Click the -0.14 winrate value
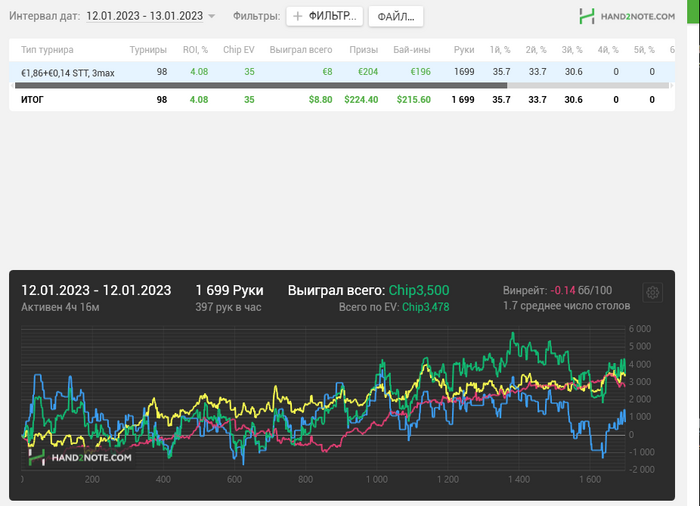This screenshot has height=506, width=700. pyautogui.click(x=562, y=290)
